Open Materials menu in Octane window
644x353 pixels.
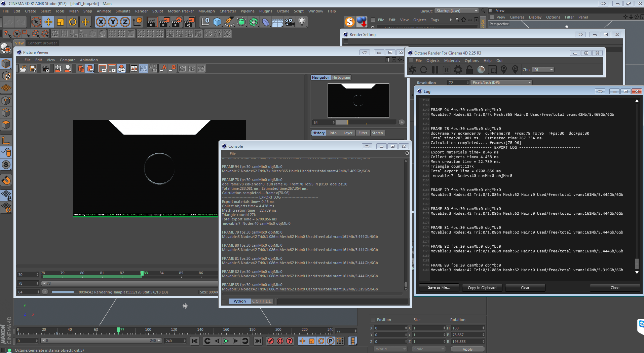coord(452,61)
